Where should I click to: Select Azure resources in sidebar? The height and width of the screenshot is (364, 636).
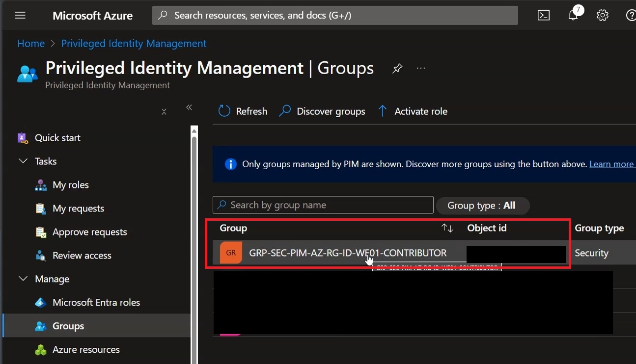point(86,350)
